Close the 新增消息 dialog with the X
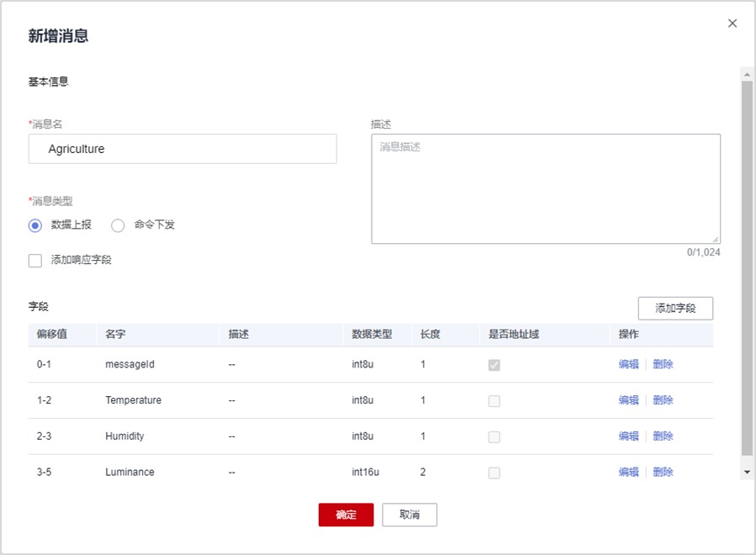The height and width of the screenshot is (555, 756). pyautogui.click(x=732, y=24)
